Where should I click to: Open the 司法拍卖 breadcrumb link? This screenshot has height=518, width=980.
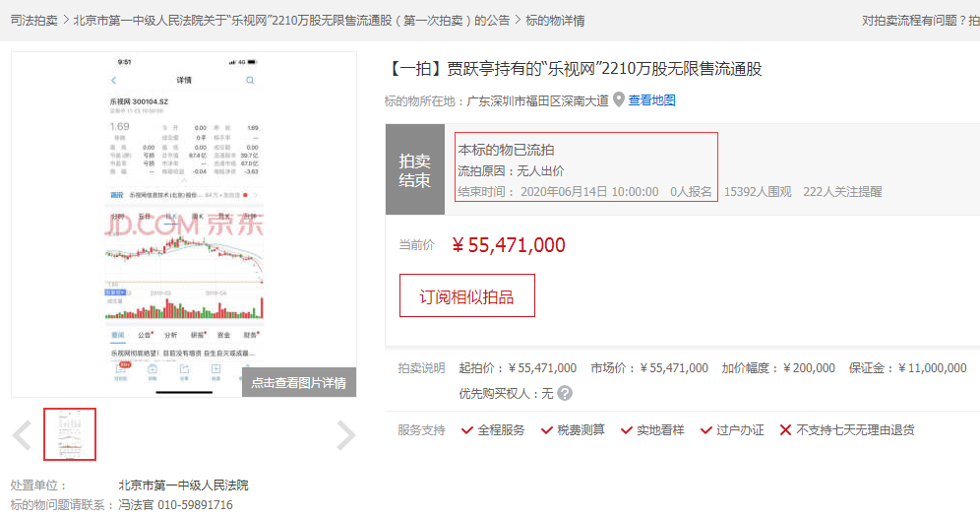coord(34,21)
